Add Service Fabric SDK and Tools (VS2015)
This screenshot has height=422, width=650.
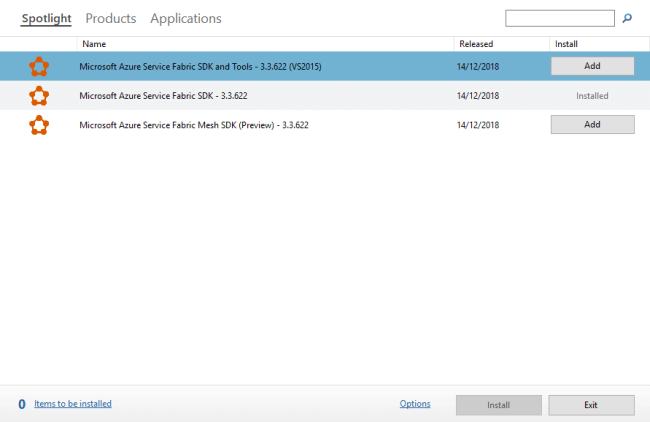[x=592, y=66]
